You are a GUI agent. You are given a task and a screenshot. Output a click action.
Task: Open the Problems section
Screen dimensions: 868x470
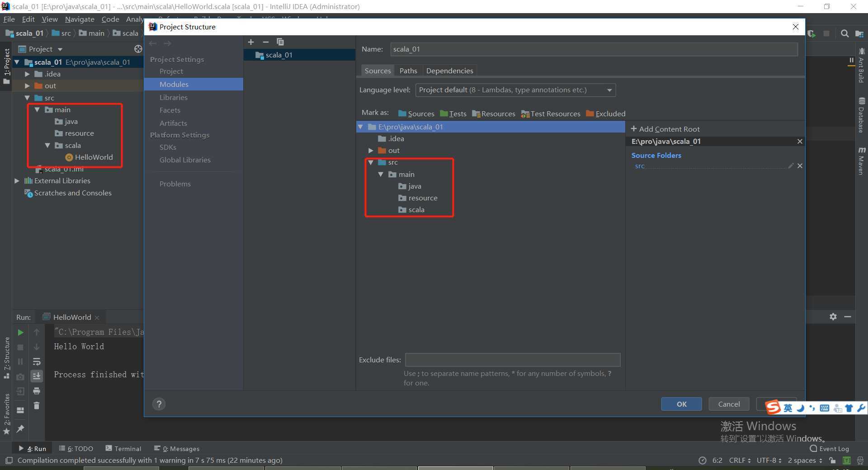[175, 184]
